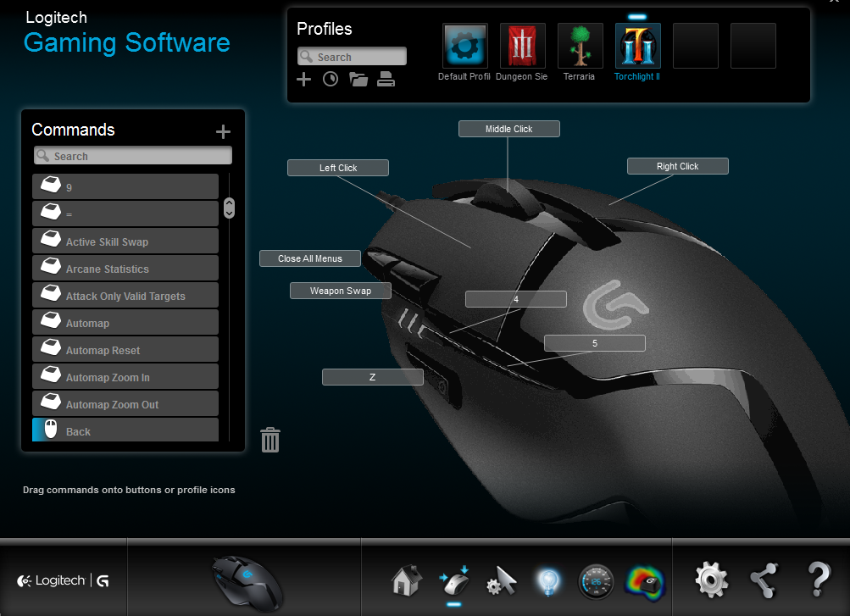The width and height of the screenshot is (850, 616).
Task: Click the print profile icon
Action: tap(386, 79)
